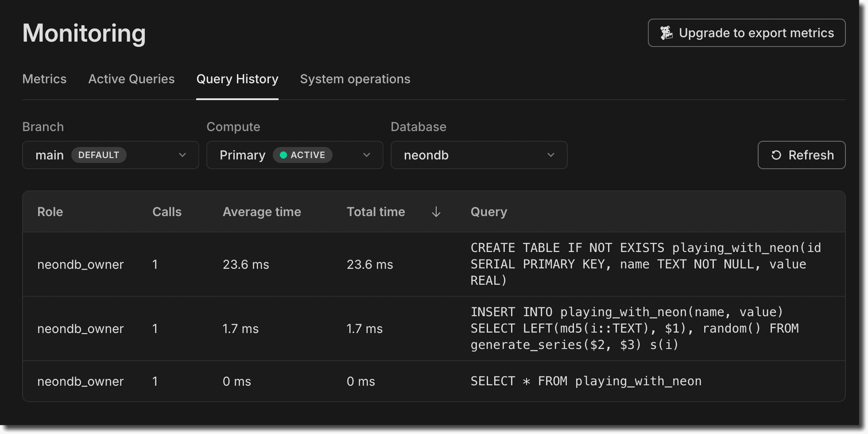
Task: Open the neondb Database dropdown
Action: point(479,155)
